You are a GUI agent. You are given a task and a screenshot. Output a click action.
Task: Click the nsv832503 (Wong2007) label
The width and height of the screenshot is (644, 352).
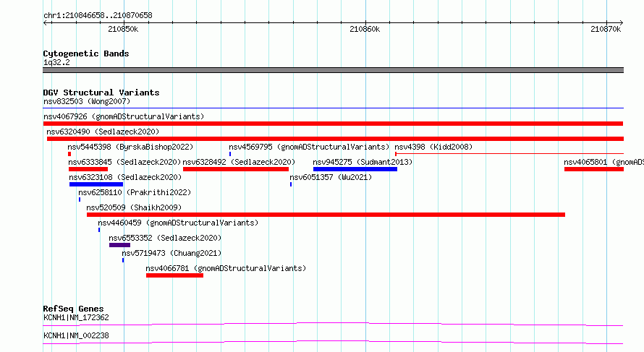point(87,101)
